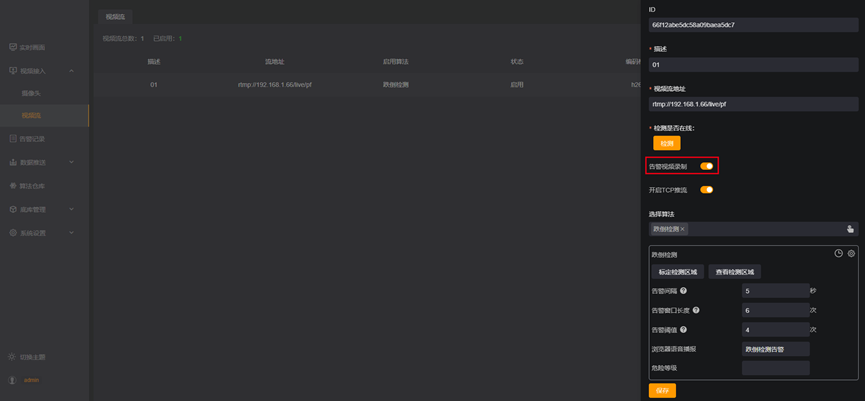This screenshot has height=401, width=865.
Task: Open the 实时画面 live view icon
Action: tap(13, 47)
